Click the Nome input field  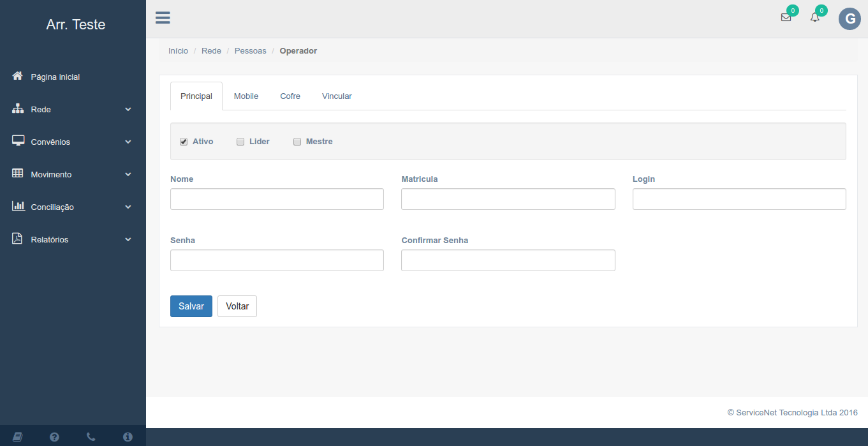(277, 199)
